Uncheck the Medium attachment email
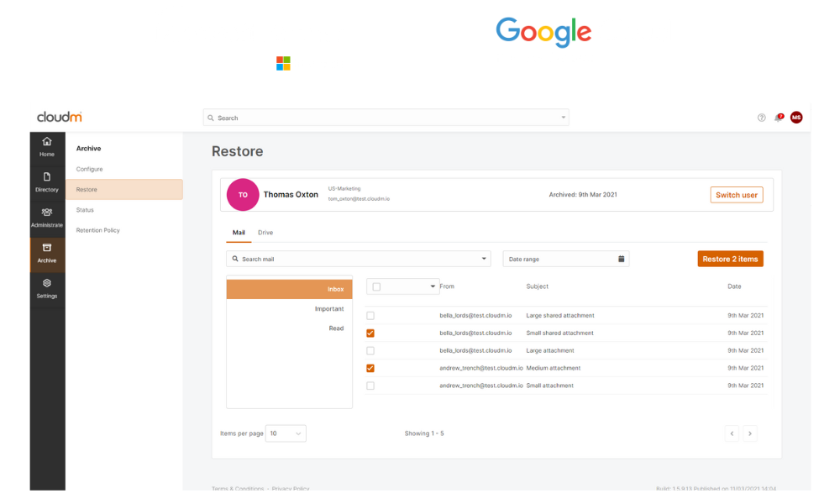The image size is (840, 504). click(x=370, y=368)
